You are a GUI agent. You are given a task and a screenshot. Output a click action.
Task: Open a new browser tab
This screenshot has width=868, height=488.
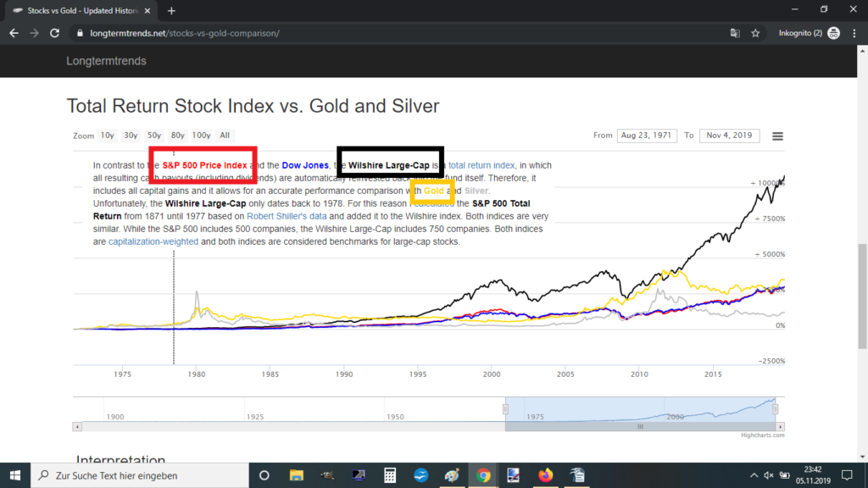(x=171, y=10)
